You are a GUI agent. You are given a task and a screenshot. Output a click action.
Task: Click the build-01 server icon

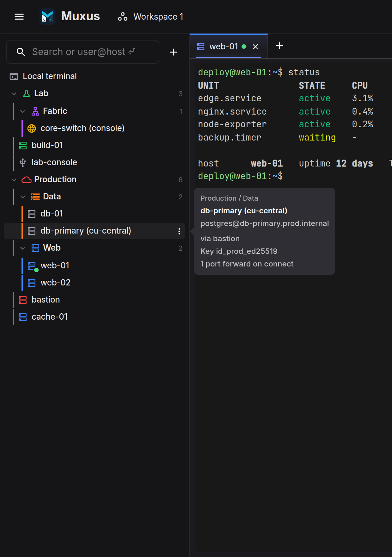click(23, 145)
